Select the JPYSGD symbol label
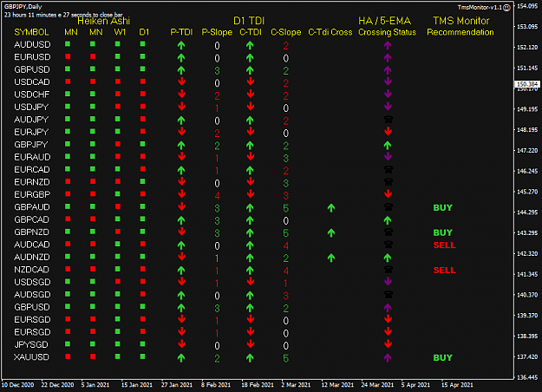The image size is (542, 392). (x=31, y=344)
